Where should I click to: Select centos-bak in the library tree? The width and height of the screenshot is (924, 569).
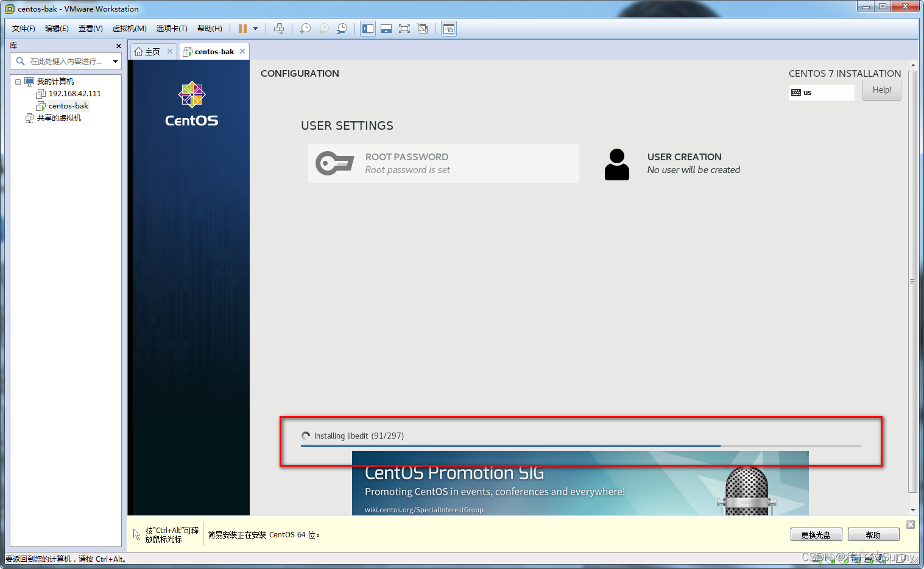[68, 106]
